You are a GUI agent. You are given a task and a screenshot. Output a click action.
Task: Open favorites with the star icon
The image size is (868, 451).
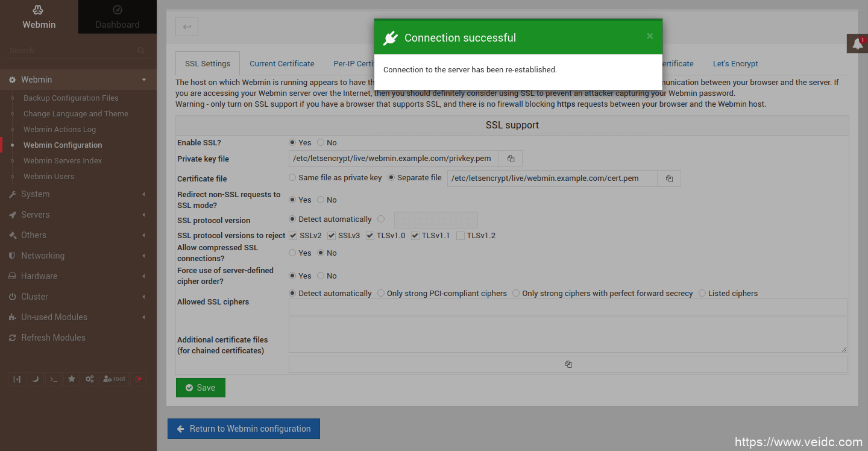pos(72,379)
